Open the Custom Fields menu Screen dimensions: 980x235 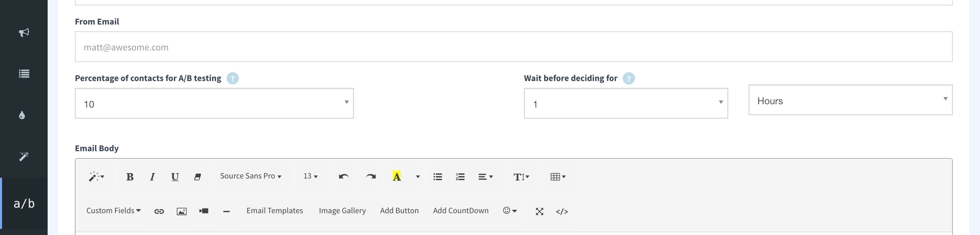click(113, 211)
